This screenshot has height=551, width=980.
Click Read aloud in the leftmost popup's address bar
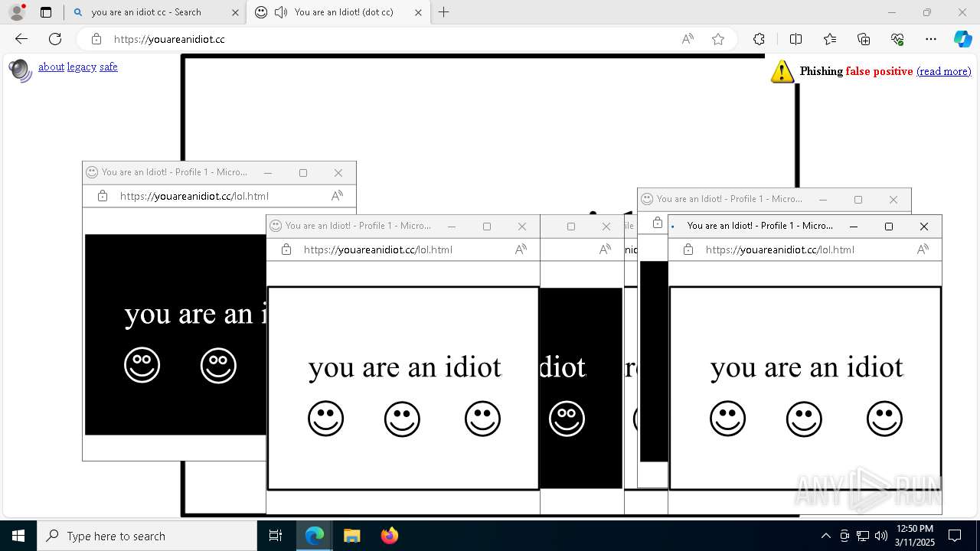pos(337,196)
